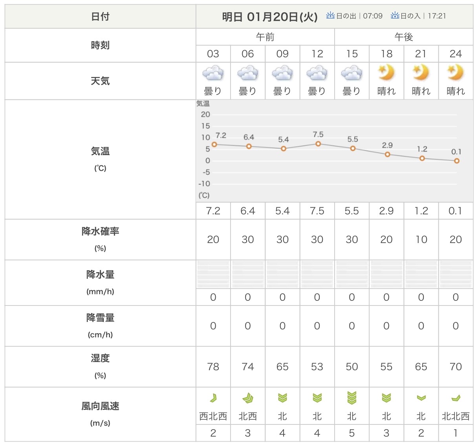This screenshot has height=448, width=476.
Task: Select the 午後 time period header
Action: (x=404, y=37)
